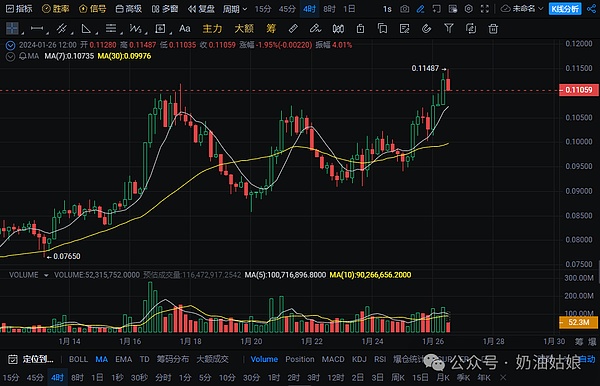This screenshot has width=600, height=386.
Task: Click the Aa text annotation tool
Action: [185, 28]
